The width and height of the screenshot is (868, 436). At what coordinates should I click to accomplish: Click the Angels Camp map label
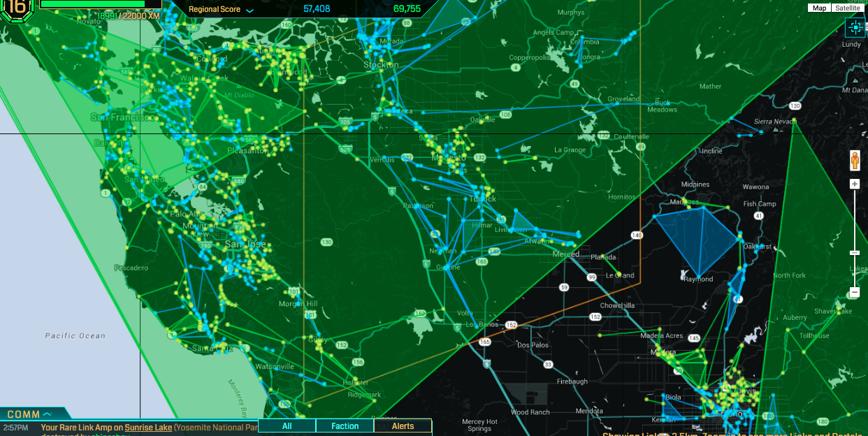tap(554, 33)
